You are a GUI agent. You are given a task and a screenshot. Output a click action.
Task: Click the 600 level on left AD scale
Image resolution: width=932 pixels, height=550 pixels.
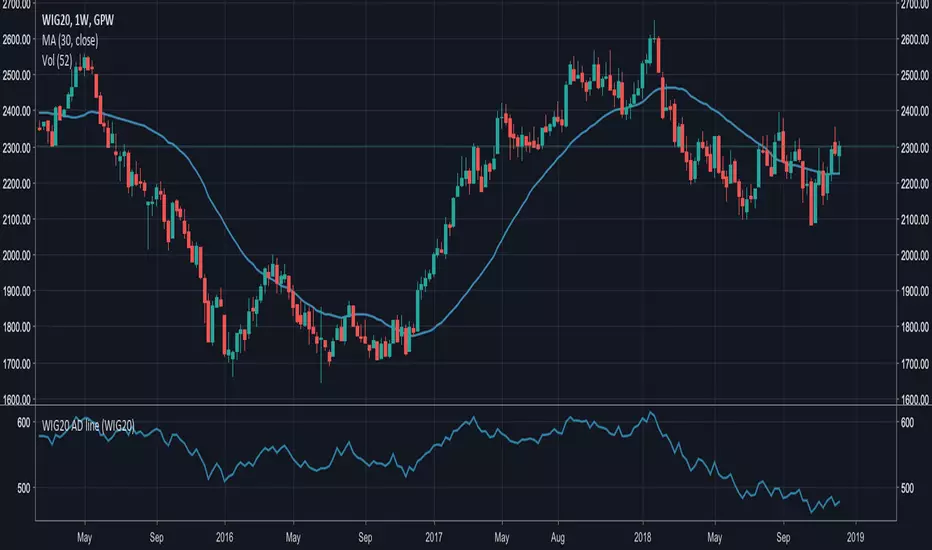point(23,423)
